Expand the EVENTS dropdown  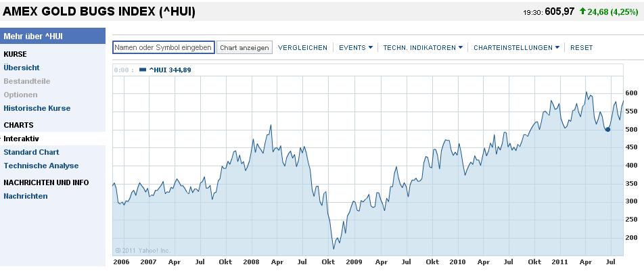[356, 47]
